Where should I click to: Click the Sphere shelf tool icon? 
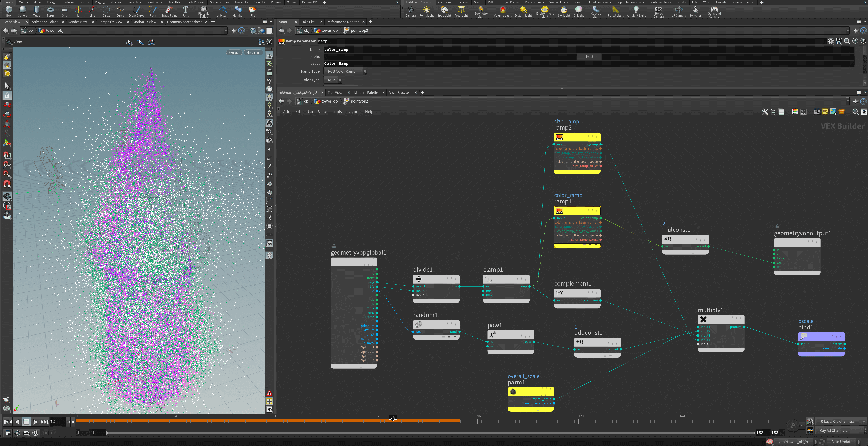pyautogui.click(x=23, y=10)
